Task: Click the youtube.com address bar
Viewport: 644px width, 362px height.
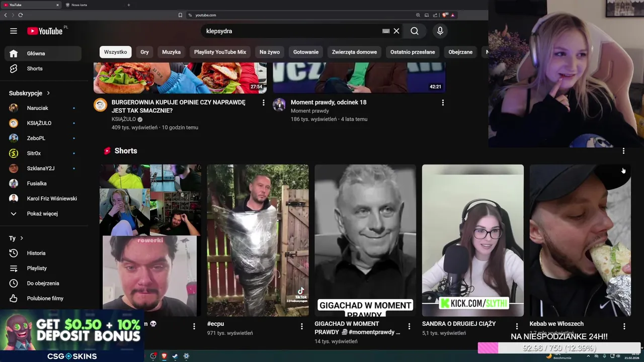Action: pyautogui.click(x=302, y=15)
